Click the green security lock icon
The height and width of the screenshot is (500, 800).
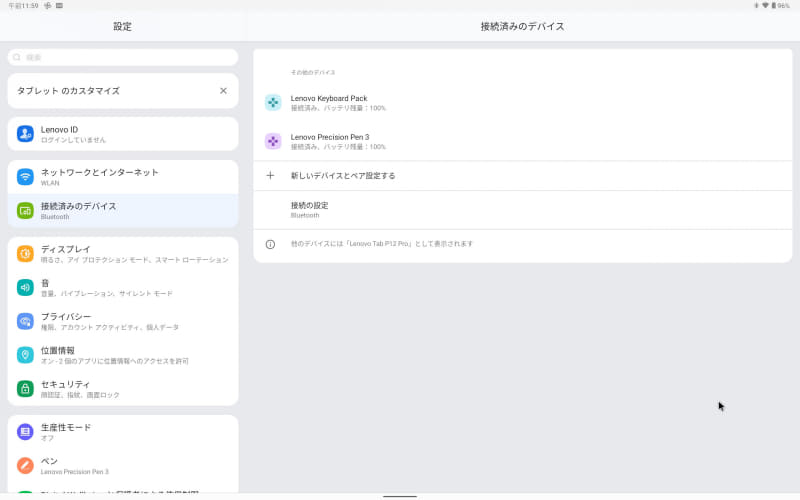pyautogui.click(x=25, y=388)
